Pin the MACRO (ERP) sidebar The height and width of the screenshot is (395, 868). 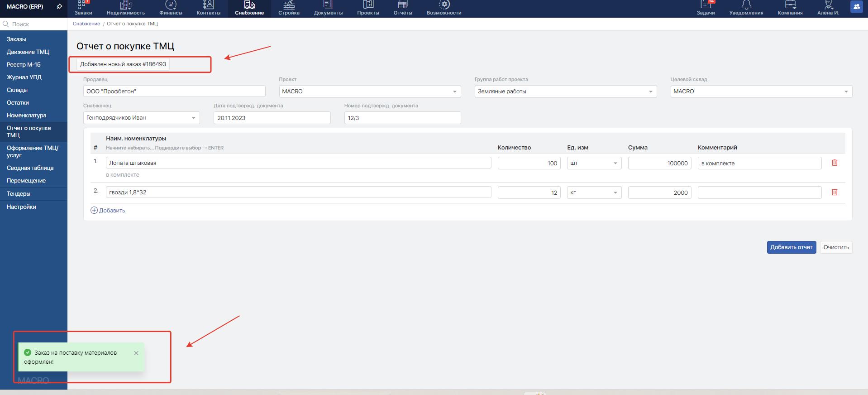pos(59,7)
